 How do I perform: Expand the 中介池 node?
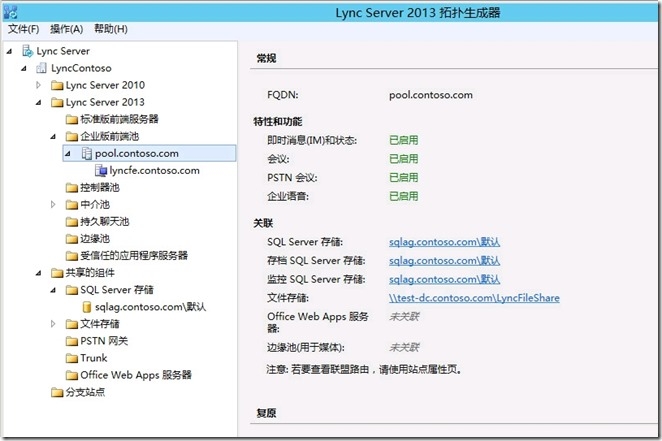click(53, 205)
